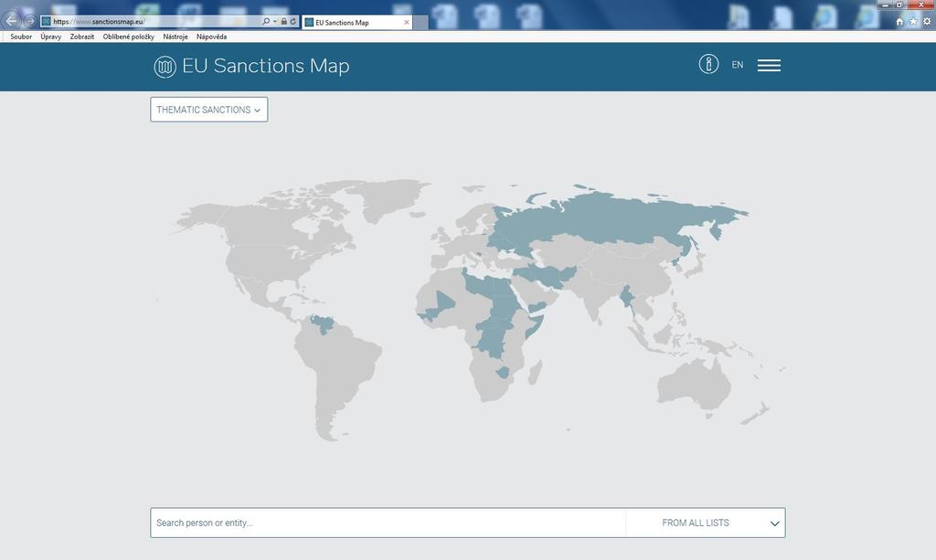Click the security lock icon in the address bar
Screen dimensions: 936x560
click(x=284, y=22)
